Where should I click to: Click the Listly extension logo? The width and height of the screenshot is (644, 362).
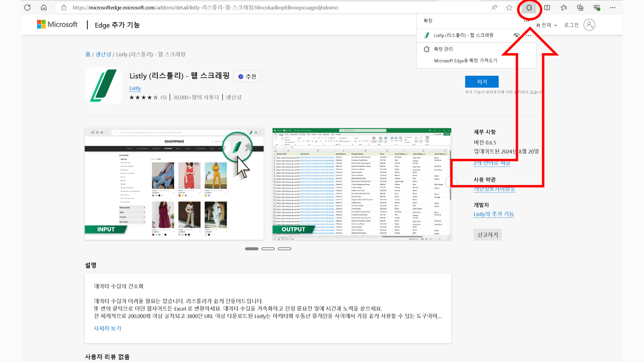click(103, 86)
